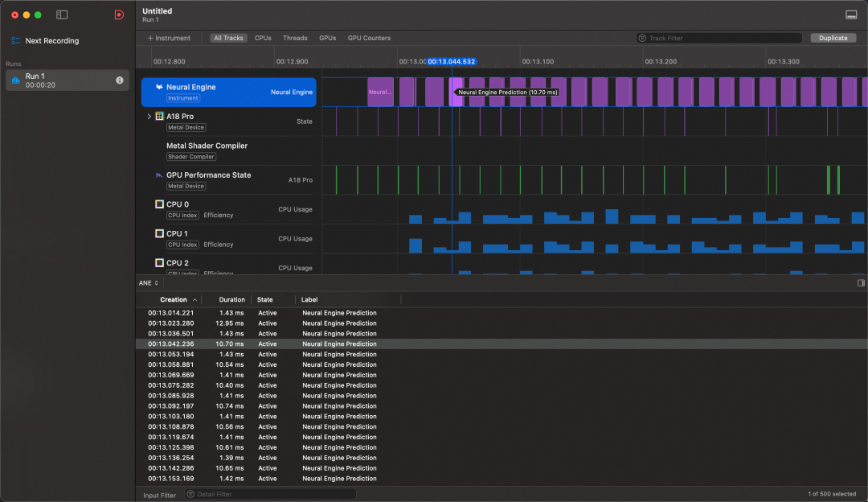Image resolution: width=868 pixels, height=502 pixels.
Task: Click the + Instrument button
Action: [168, 38]
